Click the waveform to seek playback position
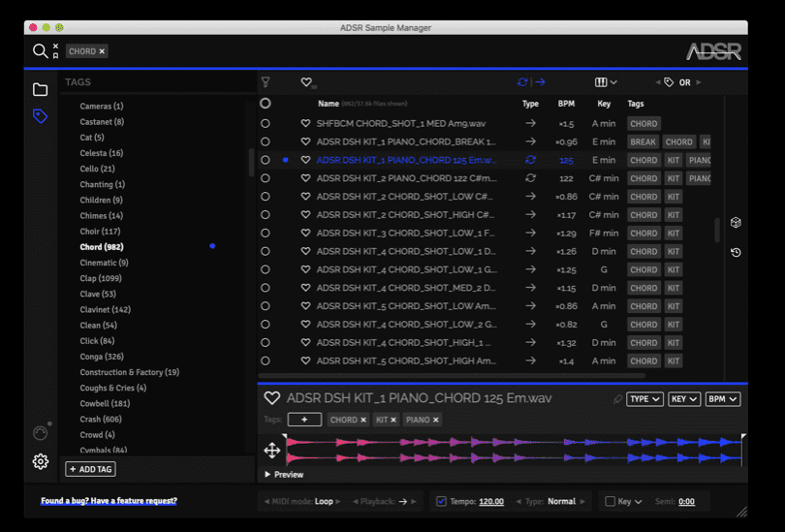 (514, 450)
